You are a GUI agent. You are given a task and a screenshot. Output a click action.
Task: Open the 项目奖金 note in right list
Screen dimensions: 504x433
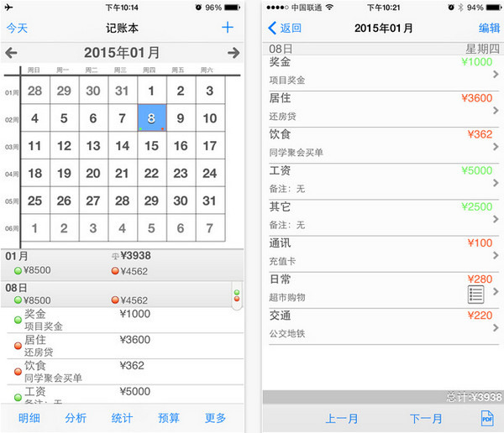[x=287, y=80]
